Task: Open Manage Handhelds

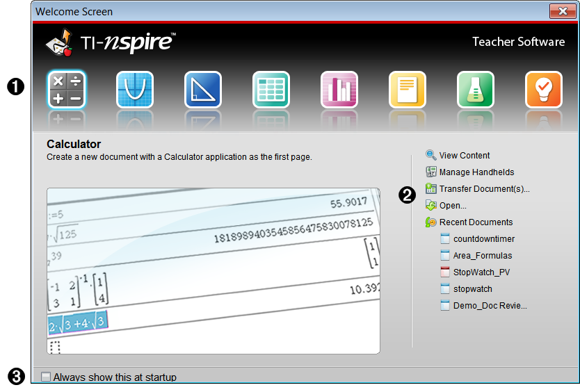Action: (x=476, y=172)
